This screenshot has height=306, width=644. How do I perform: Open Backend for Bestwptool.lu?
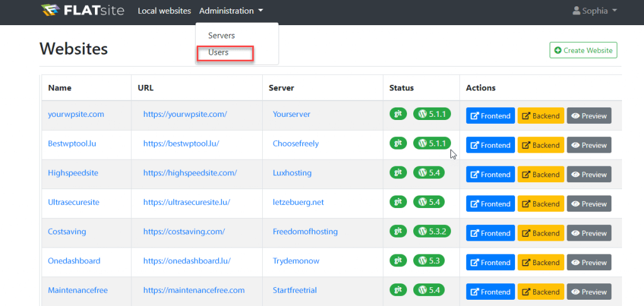pyautogui.click(x=541, y=145)
